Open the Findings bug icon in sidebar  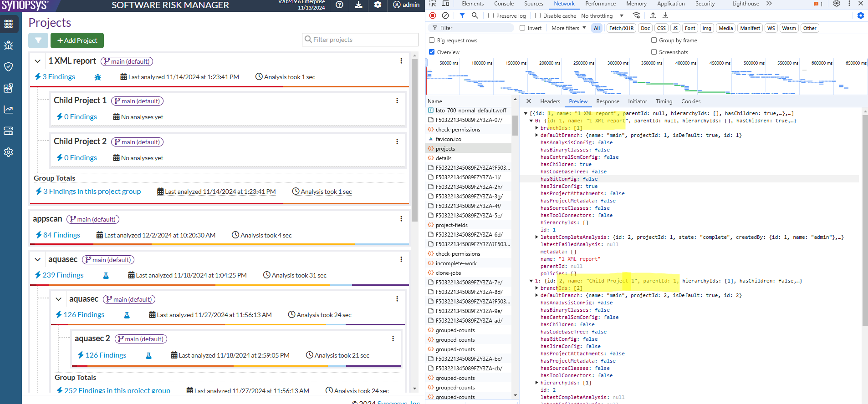click(x=9, y=45)
